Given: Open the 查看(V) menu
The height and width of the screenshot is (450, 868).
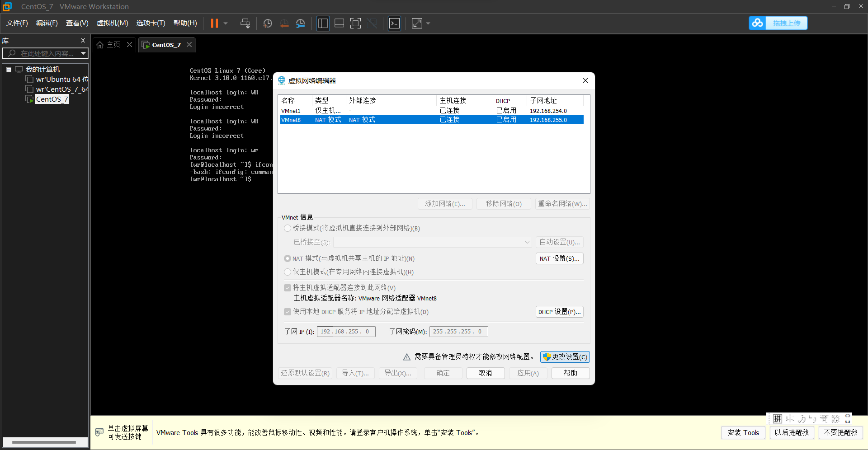Looking at the screenshot, I should click(77, 23).
